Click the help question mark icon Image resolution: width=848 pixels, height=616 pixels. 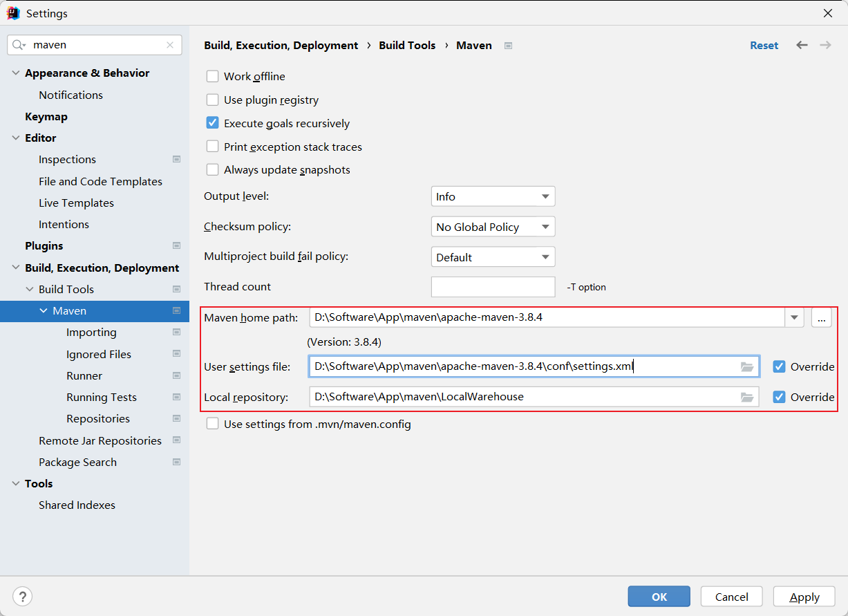point(23,597)
